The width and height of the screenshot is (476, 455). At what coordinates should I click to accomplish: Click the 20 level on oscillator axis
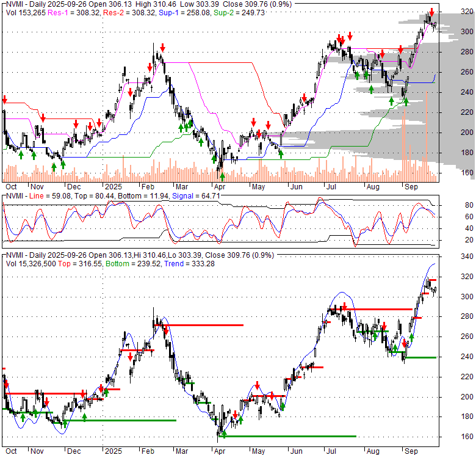pyautogui.click(x=469, y=240)
